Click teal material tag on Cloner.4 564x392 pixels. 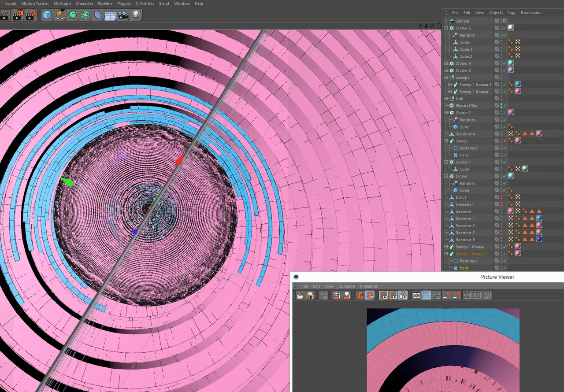(x=511, y=63)
